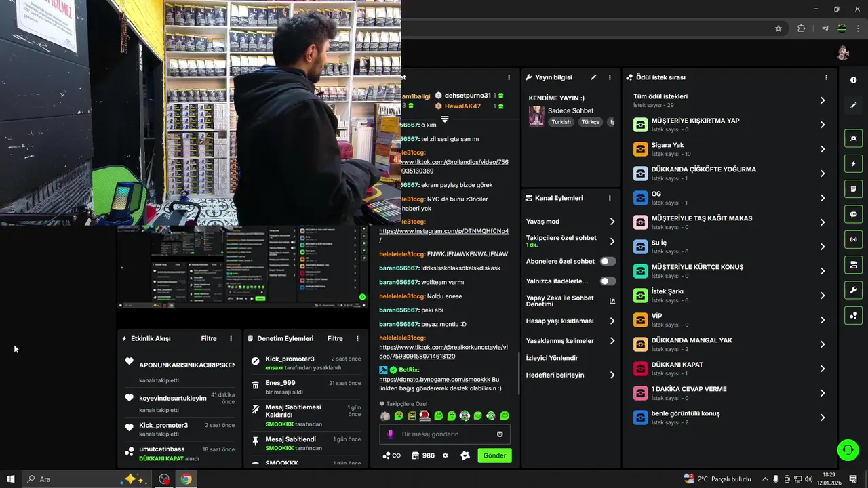Open Yayın bilgisi panel options menu
The height and width of the screenshot is (488, 868).
coord(610,77)
